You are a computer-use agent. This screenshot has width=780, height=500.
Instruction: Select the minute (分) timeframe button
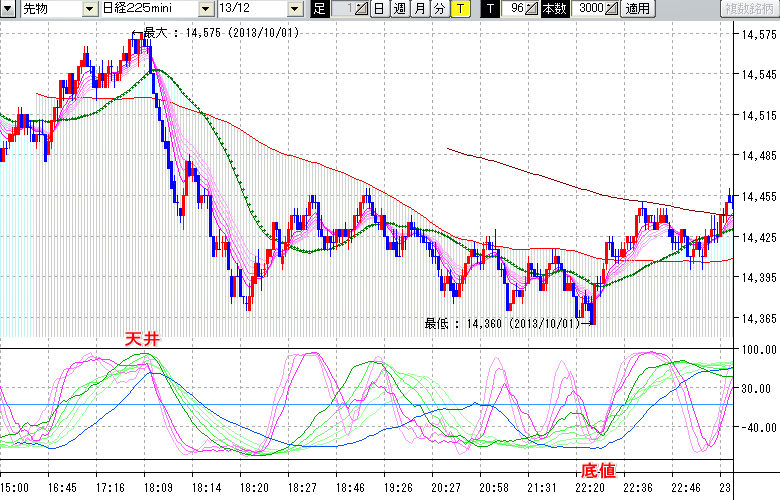(439, 9)
